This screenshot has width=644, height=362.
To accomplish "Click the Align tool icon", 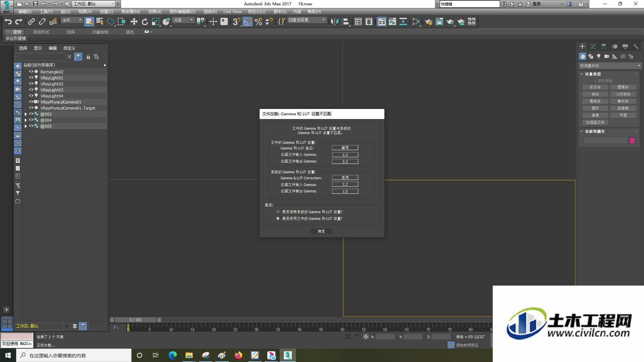I will pyautogui.click(x=345, y=22).
